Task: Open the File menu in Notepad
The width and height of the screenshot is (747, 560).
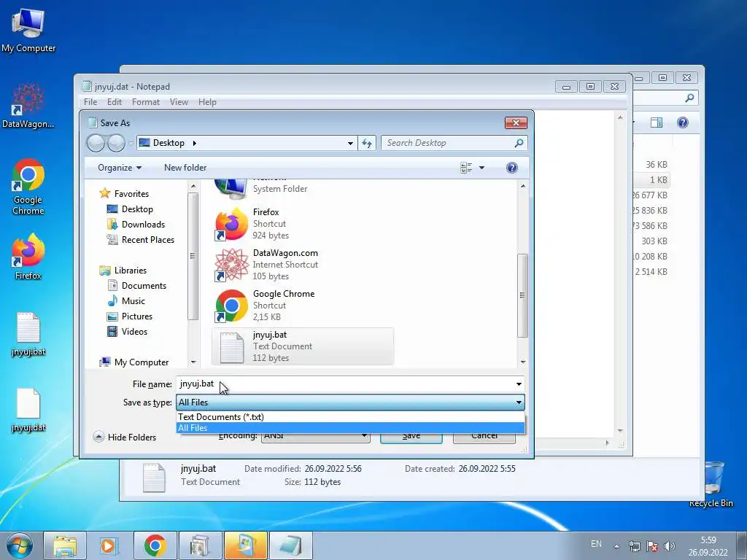Action: coord(90,102)
